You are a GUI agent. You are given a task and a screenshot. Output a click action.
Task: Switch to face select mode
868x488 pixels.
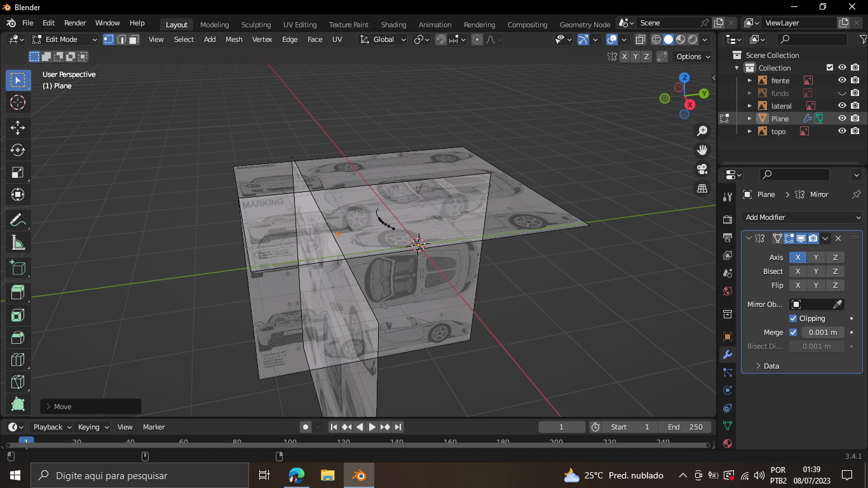tap(133, 39)
